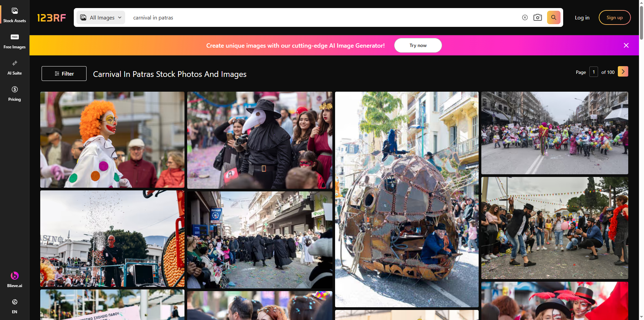Open the orange-haired clown photo
644x320 pixels.
point(112,140)
